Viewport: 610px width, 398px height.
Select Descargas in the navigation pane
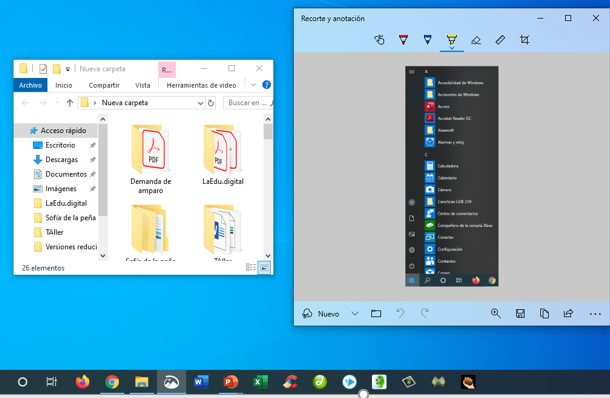pos(61,160)
